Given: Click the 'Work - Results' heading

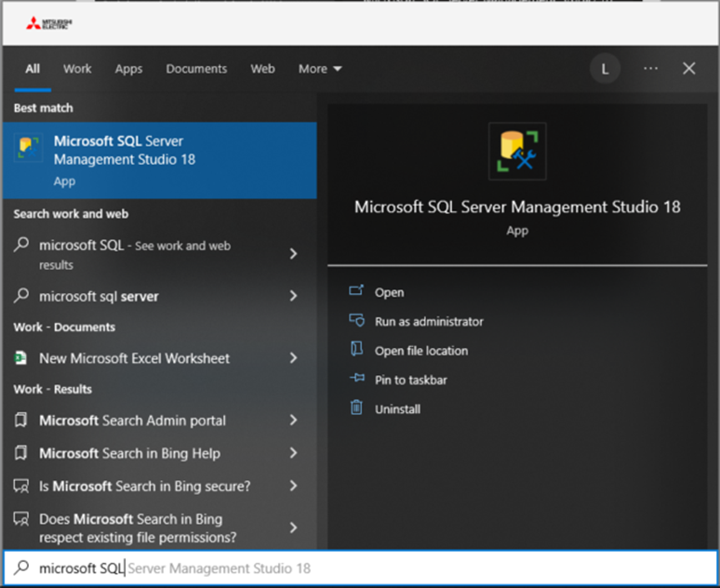Looking at the screenshot, I should (x=53, y=389).
